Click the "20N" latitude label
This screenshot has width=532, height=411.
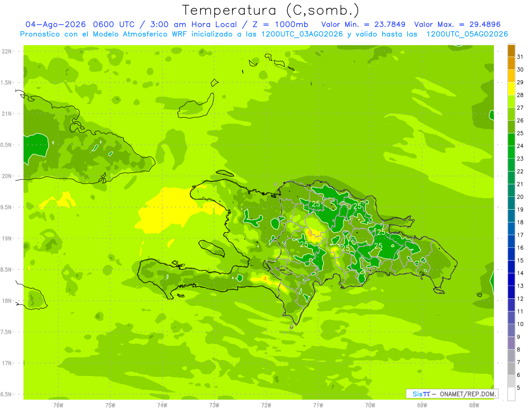click(7, 176)
